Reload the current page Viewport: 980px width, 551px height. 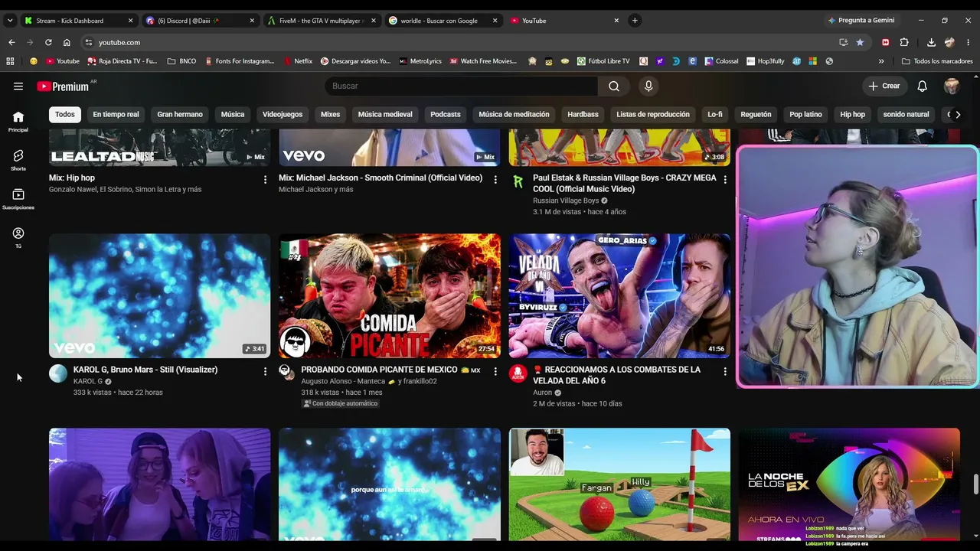[48, 42]
